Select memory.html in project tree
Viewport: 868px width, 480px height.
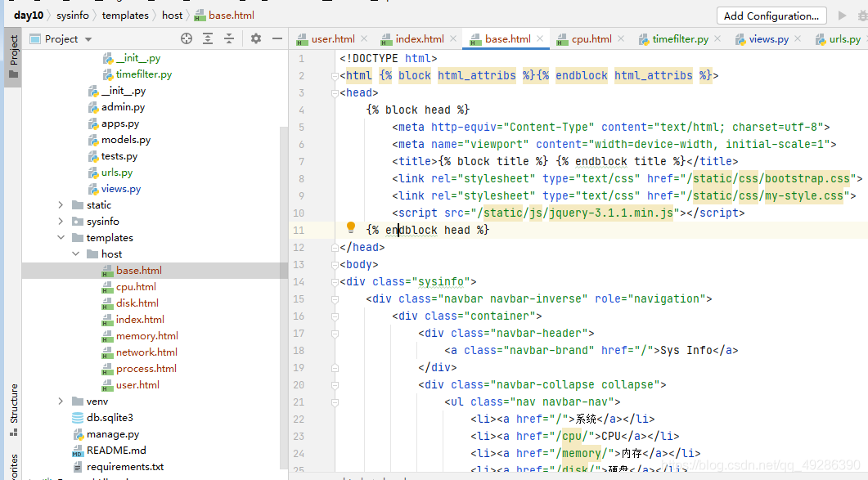click(x=146, y=336)
